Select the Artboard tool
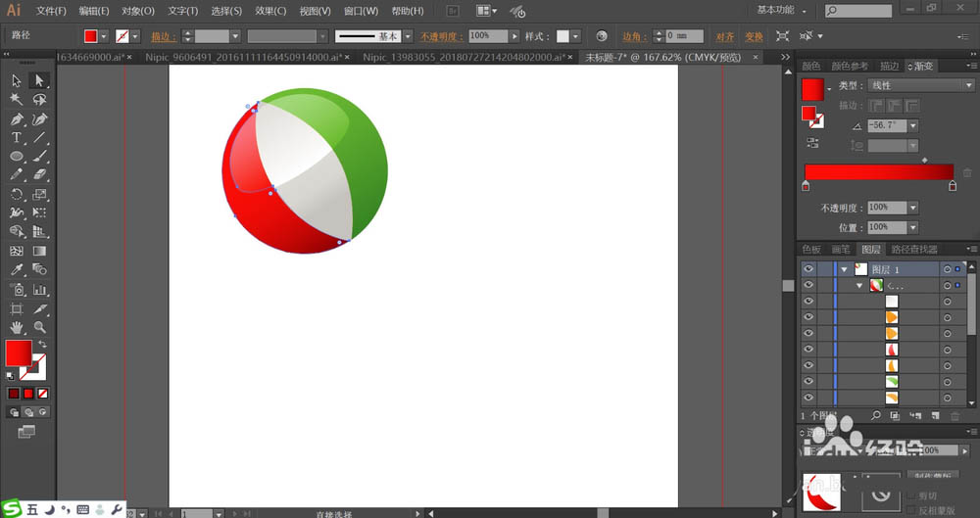 (x=17, y=308)
